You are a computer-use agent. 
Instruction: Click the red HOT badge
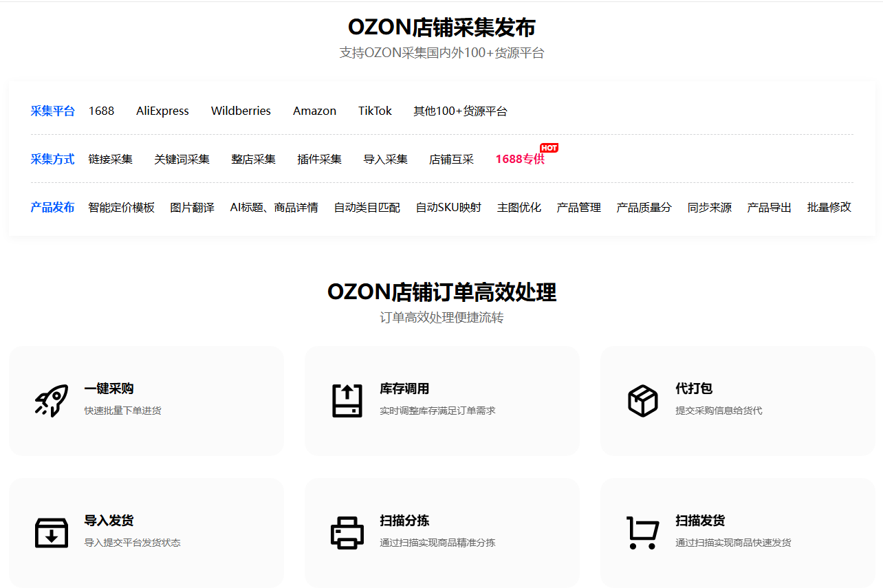click(549, 148)
